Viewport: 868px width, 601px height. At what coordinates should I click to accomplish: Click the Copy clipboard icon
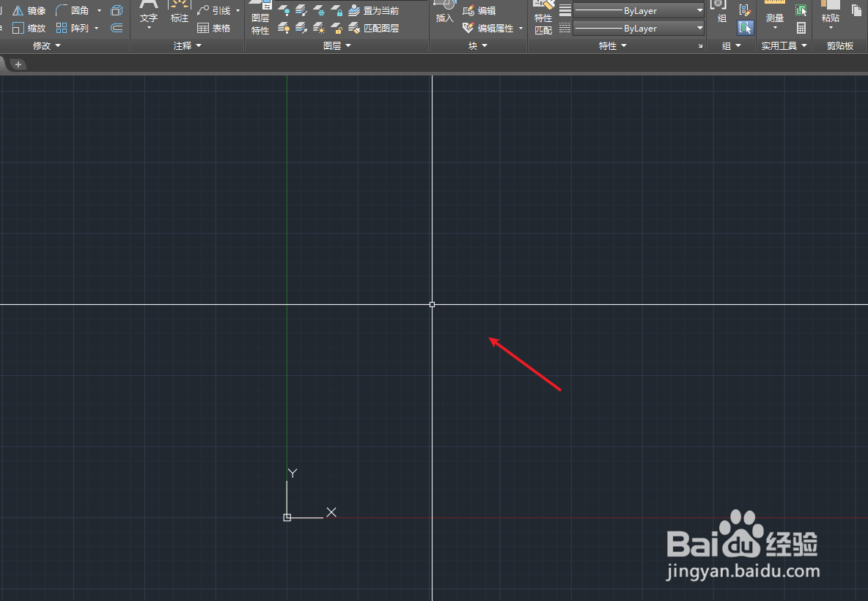coord(856,10)
